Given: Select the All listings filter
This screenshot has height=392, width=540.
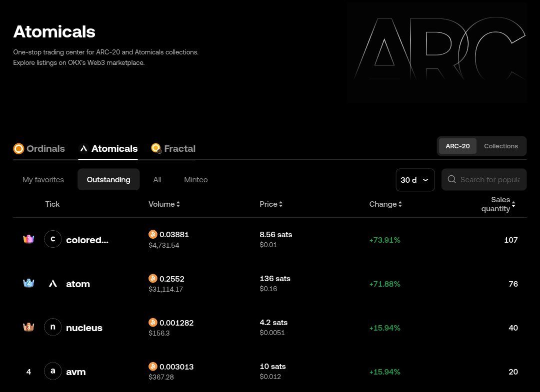Looking at the screenshot, I should pyautogui.click(x=157, y=179).
